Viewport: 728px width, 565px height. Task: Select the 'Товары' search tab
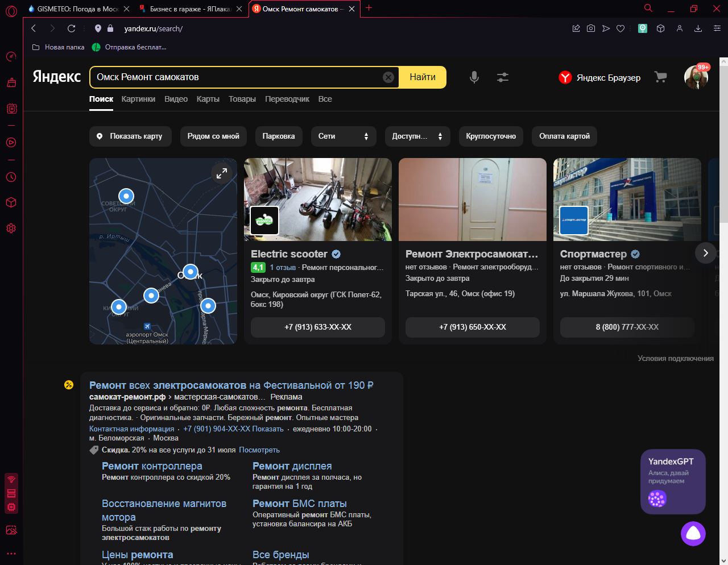pyautogui.click(x=242, y=99)
